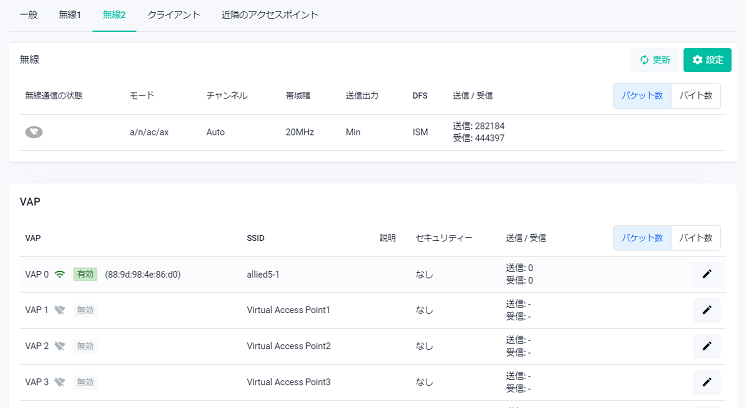This screenshot has height=408, width=746.
Task: Click the disabled Wi-Fi icon of VAP 1
Action: click(59, 310)
